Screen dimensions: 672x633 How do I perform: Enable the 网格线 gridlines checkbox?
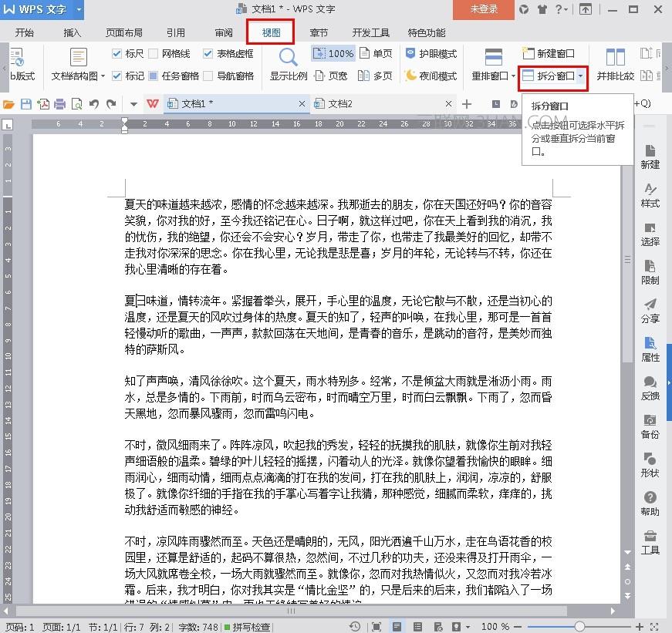154,54
